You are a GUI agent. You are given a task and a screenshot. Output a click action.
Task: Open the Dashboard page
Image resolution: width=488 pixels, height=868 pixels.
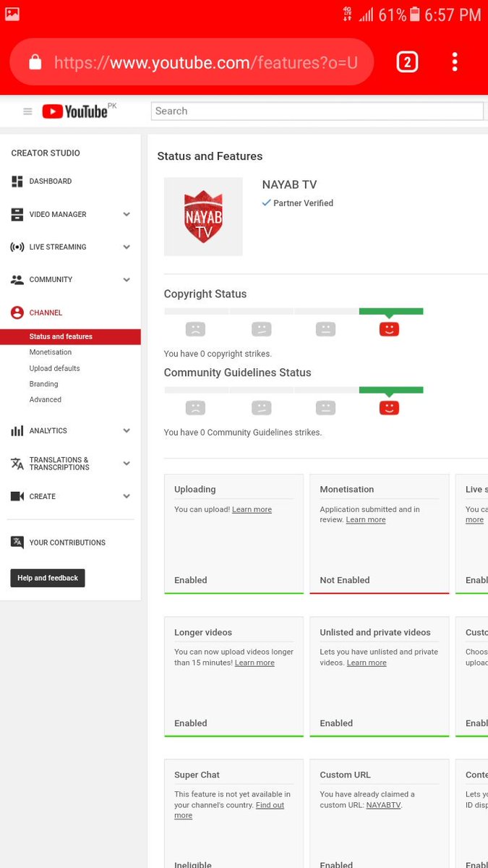pos(51,182)
